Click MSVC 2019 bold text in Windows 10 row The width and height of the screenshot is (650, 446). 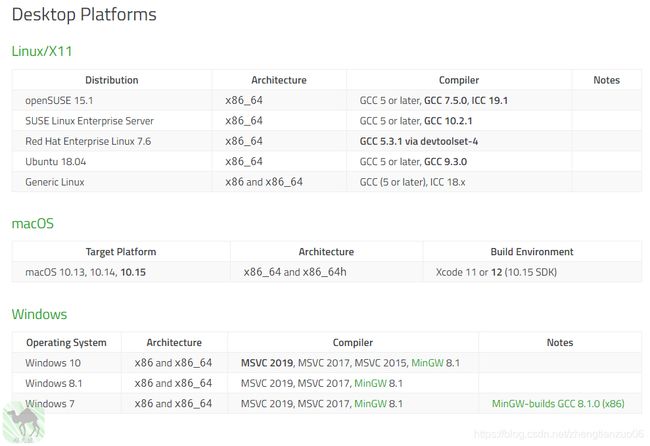(267, 363)
